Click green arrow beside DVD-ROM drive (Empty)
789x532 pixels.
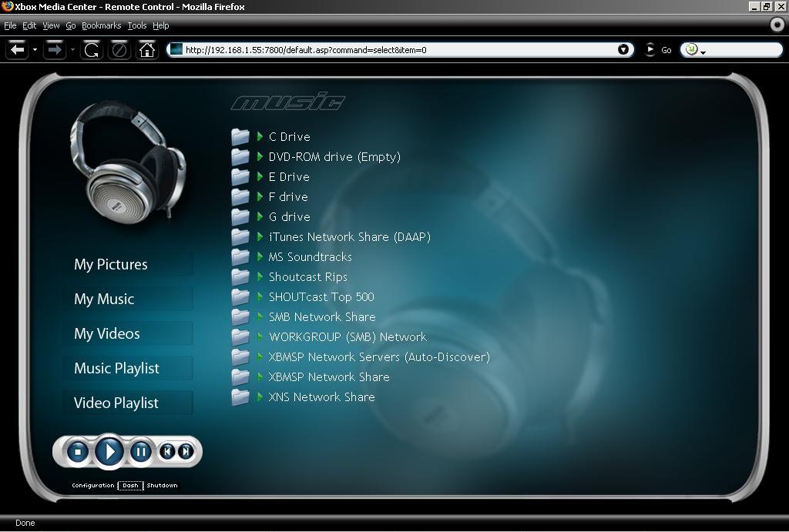[260, 156]
